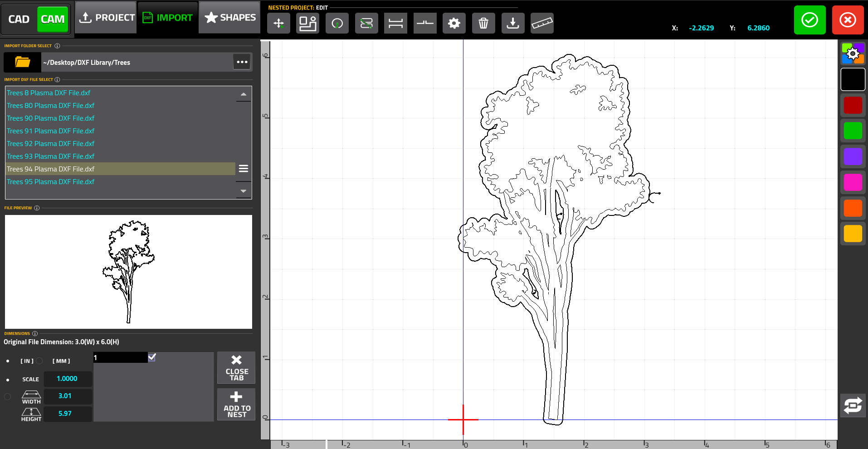Enable the MM units radio button

click(40, 361)
